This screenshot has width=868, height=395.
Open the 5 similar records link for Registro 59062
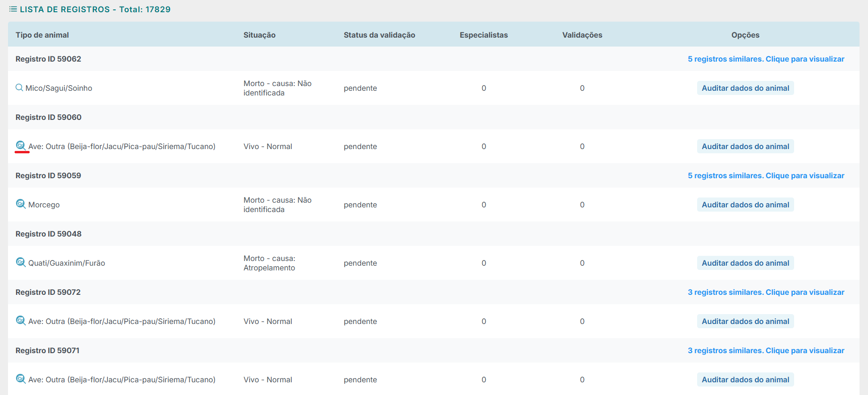(766, 59)
